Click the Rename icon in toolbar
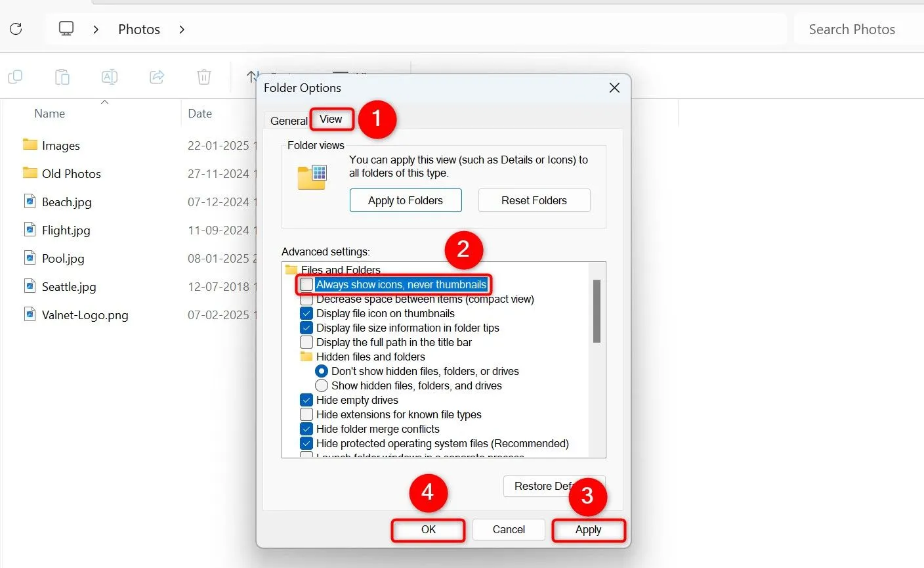 click(x=110, y=77)
